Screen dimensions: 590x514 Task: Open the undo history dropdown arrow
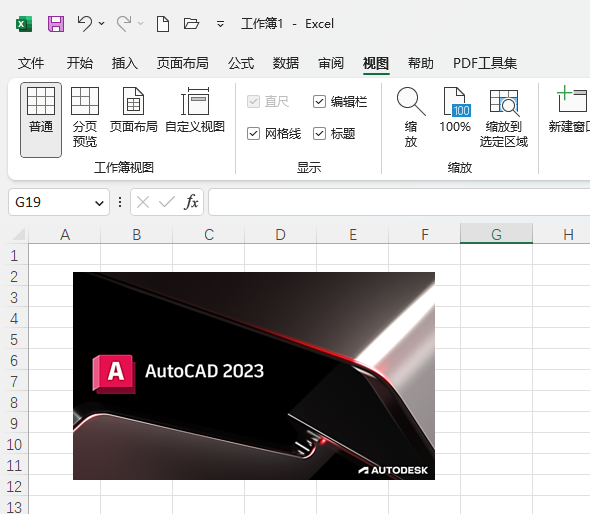click(102, 24)
